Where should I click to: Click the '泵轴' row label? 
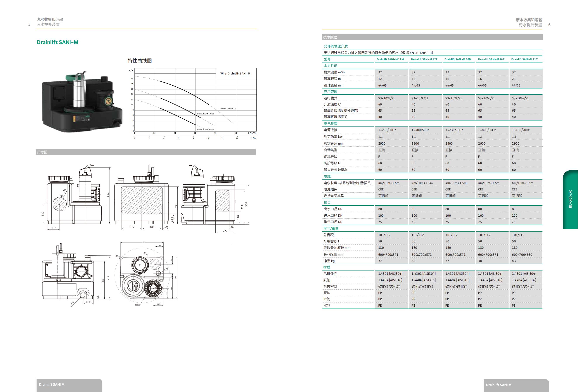coord(327,280)
